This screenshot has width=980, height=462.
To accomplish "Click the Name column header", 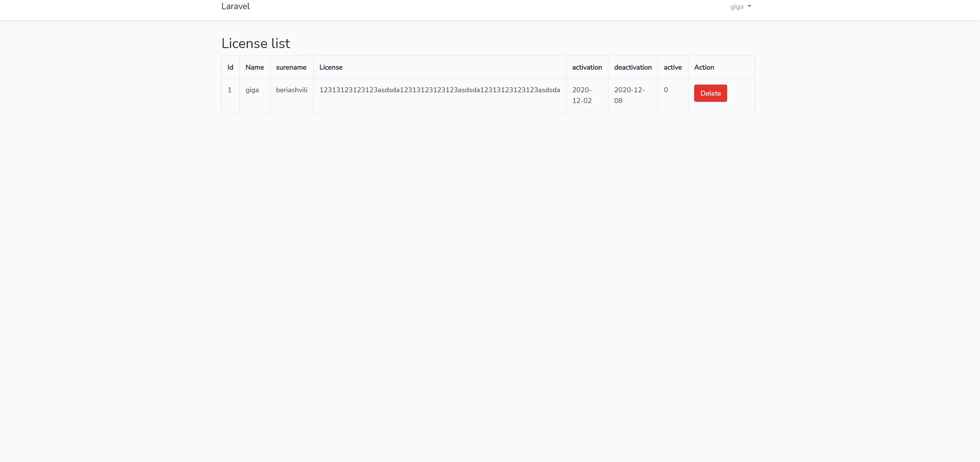I will click(254, 67).
